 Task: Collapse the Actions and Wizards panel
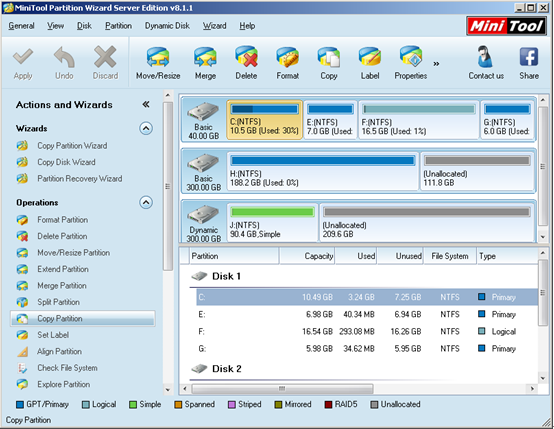click(146, 104)
